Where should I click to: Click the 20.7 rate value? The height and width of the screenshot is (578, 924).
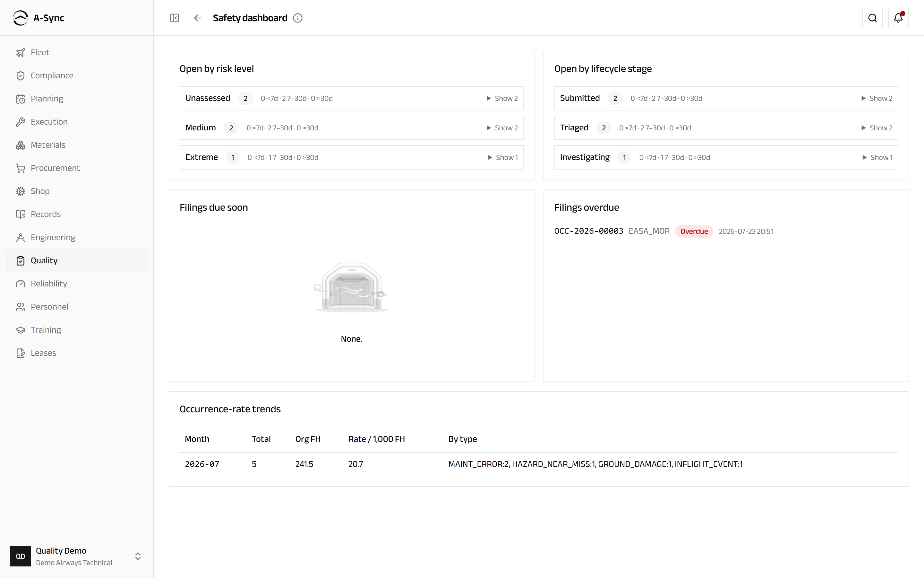(355, 464)
